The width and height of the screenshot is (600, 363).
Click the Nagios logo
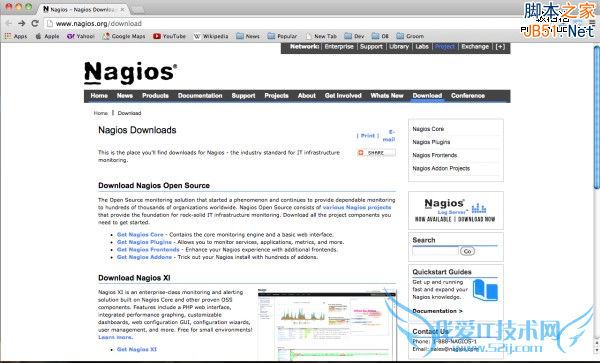(130, 72)
